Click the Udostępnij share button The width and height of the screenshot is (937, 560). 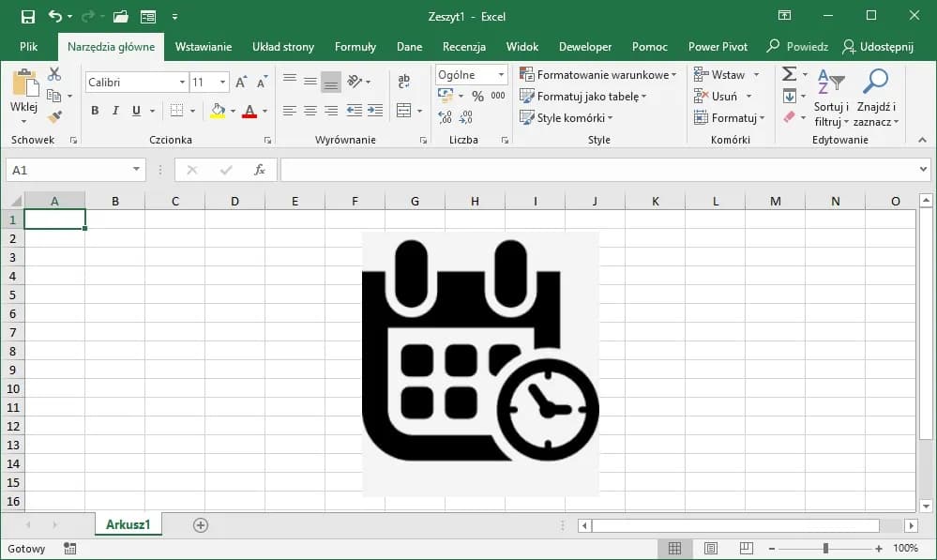click(x=878, y=47)
